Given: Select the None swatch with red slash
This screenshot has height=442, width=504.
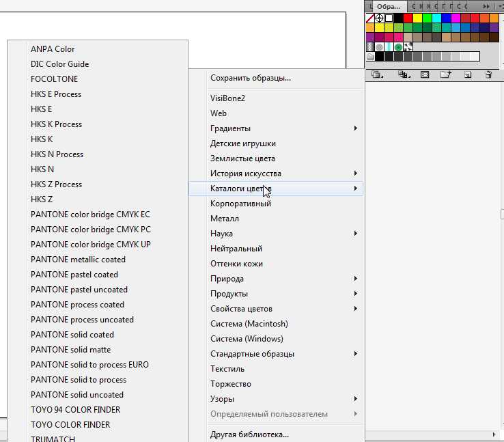Looking at the screenshot, I should (x=370, y=18).
